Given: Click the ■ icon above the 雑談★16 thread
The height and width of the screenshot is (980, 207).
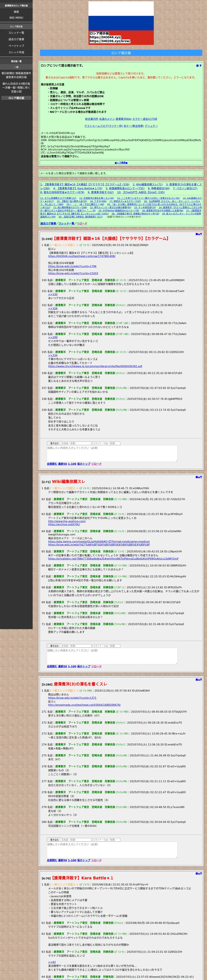Looking at the screenshot, I should pyautogui.click(x=196, y=234).
